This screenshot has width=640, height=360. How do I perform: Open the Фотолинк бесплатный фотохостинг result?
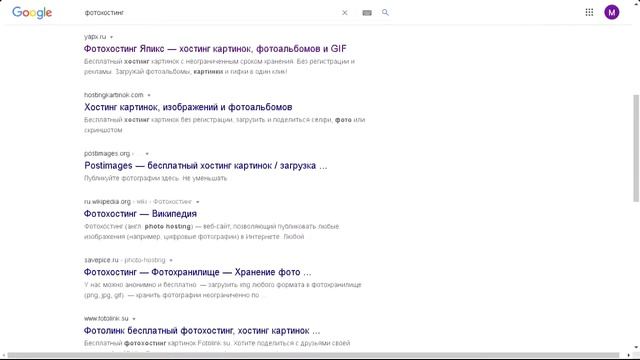[x=202, y=331]
